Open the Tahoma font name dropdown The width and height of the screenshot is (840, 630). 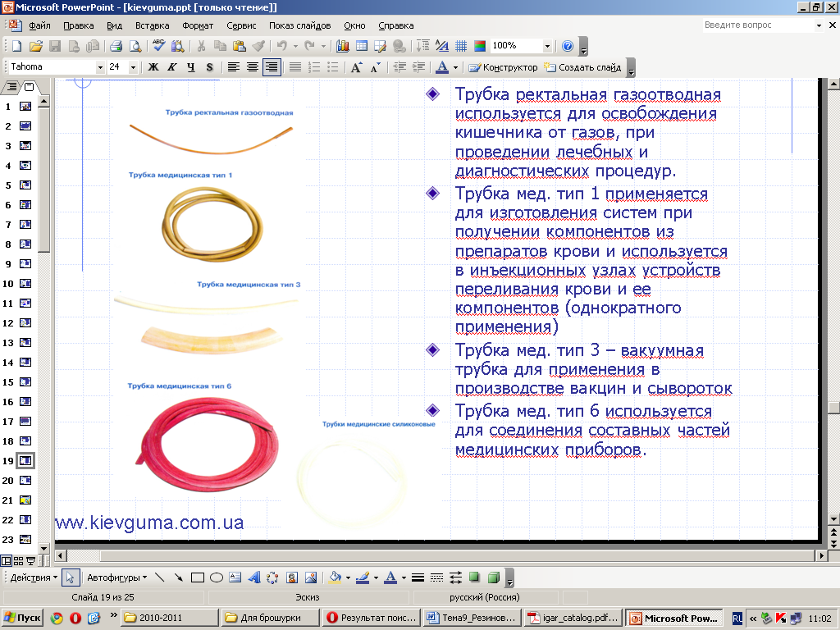(x=100, y=67)
